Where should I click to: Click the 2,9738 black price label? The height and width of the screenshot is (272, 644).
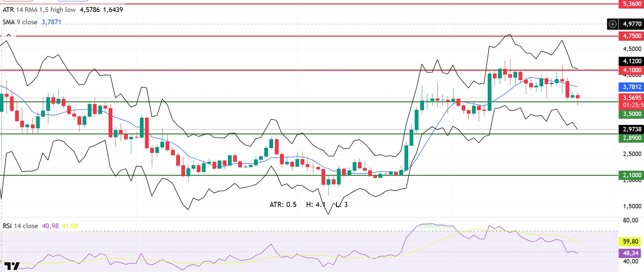631,129
